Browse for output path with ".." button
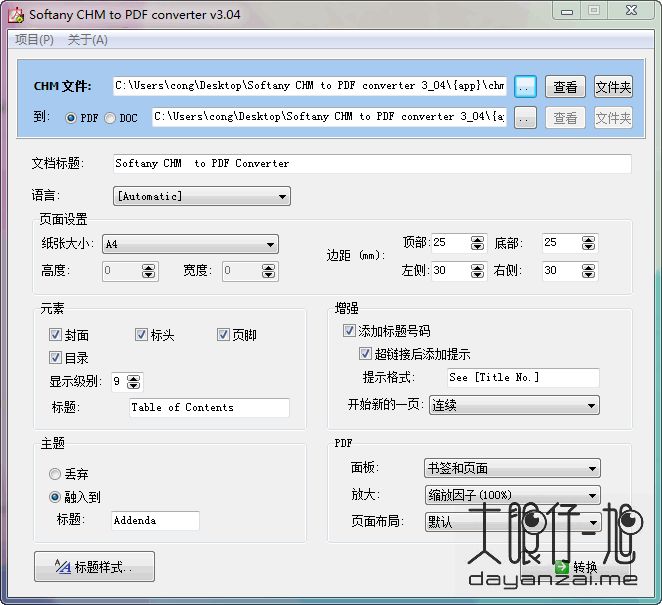 [x=525, y=118]
